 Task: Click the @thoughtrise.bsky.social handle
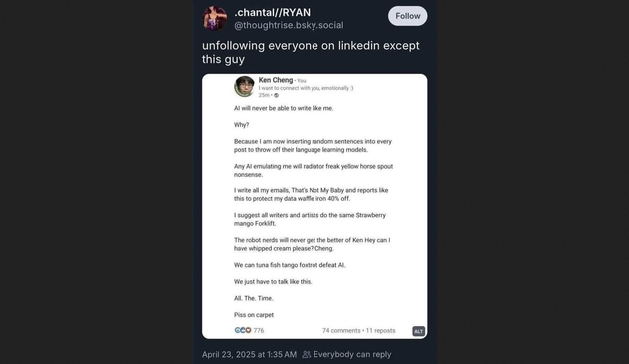[289, 25]
